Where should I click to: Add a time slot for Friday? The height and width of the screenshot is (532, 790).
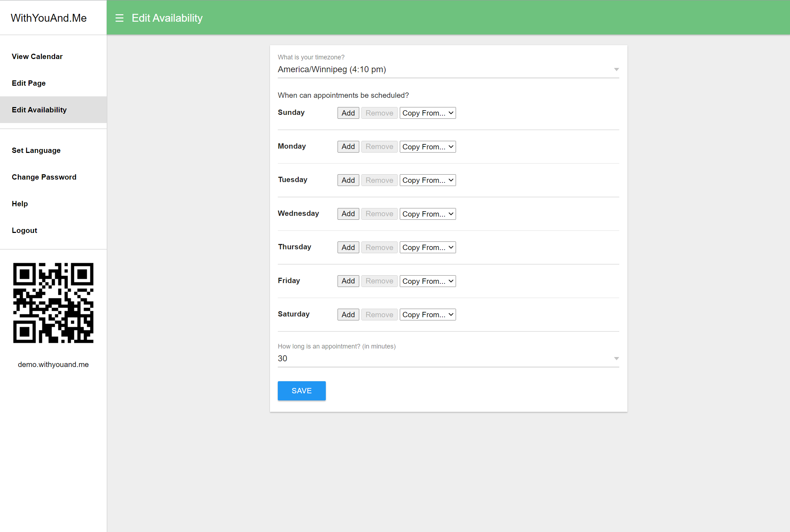tap(348, 281)
